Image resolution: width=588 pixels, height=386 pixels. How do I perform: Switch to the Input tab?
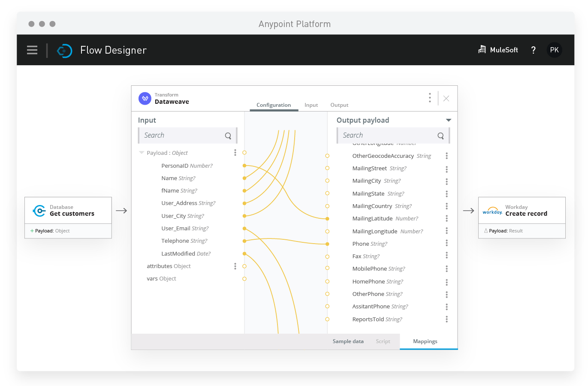point(311,105)
